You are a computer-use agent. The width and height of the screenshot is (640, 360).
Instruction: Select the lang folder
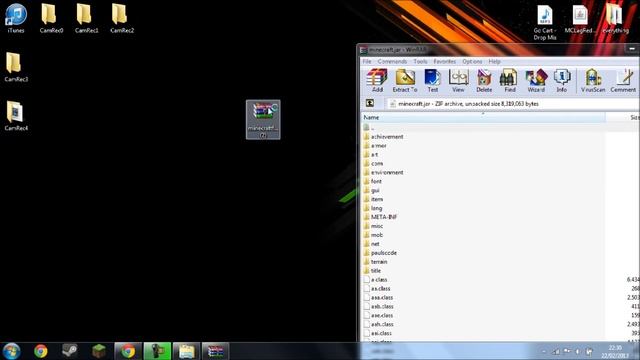[x=372, y=208]
